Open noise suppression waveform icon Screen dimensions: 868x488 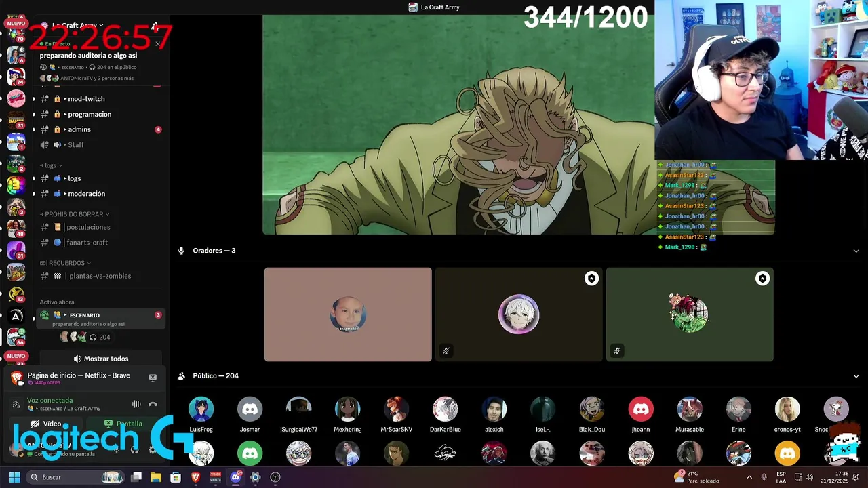[136, 404]
